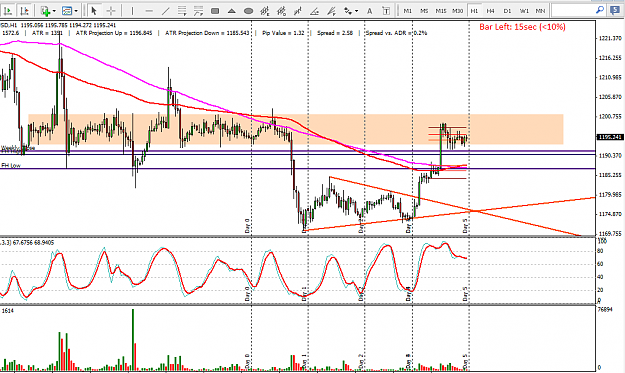Viewport: 625px width, 373px height.
Task: Select the channel tool next to the angle tool
Action: 298,11
